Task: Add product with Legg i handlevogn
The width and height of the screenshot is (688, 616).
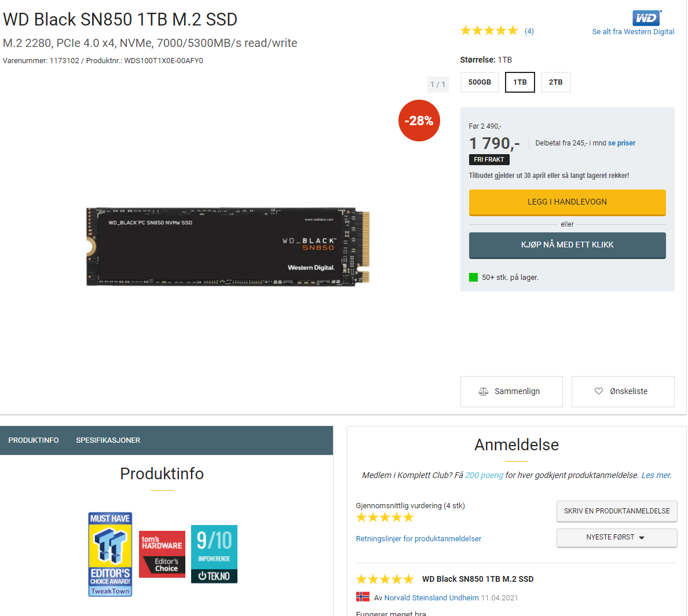Action: pos(567,202)
